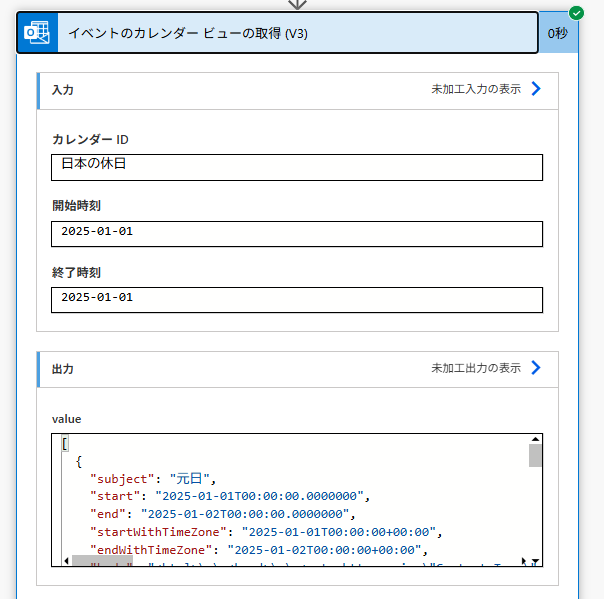Click the カレンダー ID label

click(x=90, y=139)
